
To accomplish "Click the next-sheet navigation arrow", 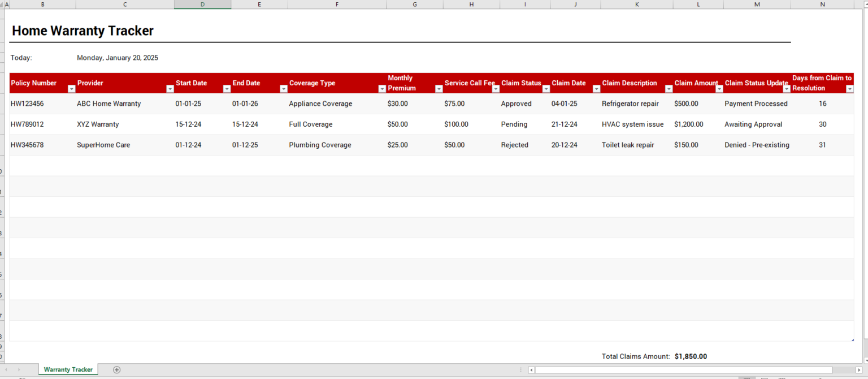I will 19,369.
